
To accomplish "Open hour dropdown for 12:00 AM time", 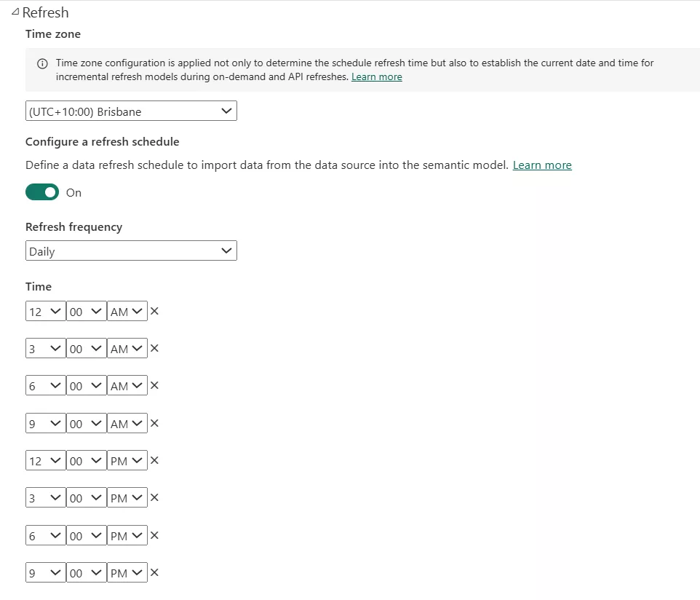I will coord(46,311).
